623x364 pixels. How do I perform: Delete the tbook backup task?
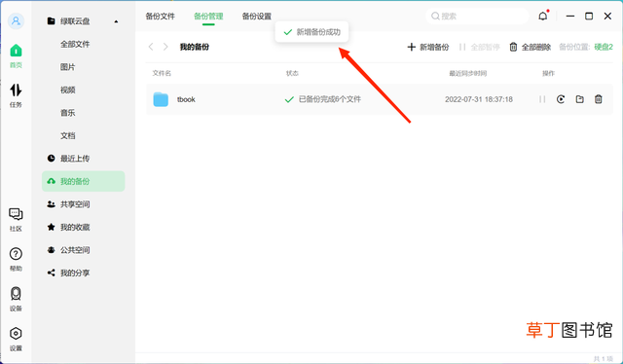coord(599,99)
